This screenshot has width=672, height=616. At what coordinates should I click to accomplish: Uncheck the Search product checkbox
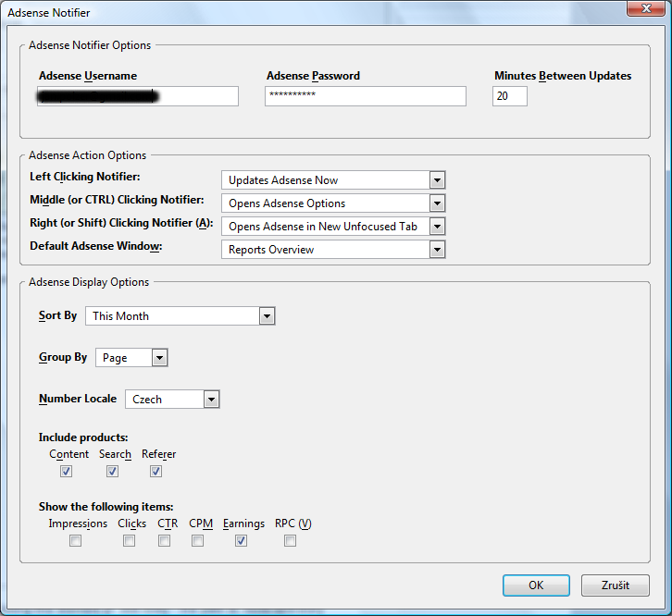point(112,471)
